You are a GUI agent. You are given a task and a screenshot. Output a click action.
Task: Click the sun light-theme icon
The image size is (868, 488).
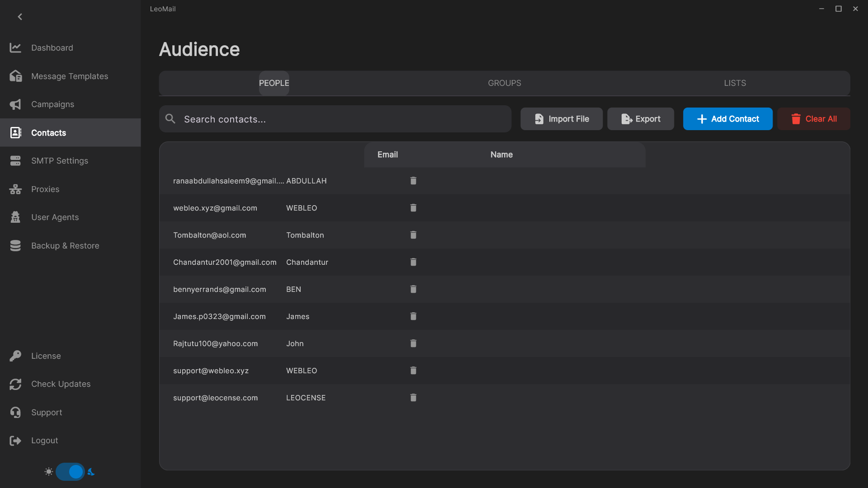click(49, 472)
